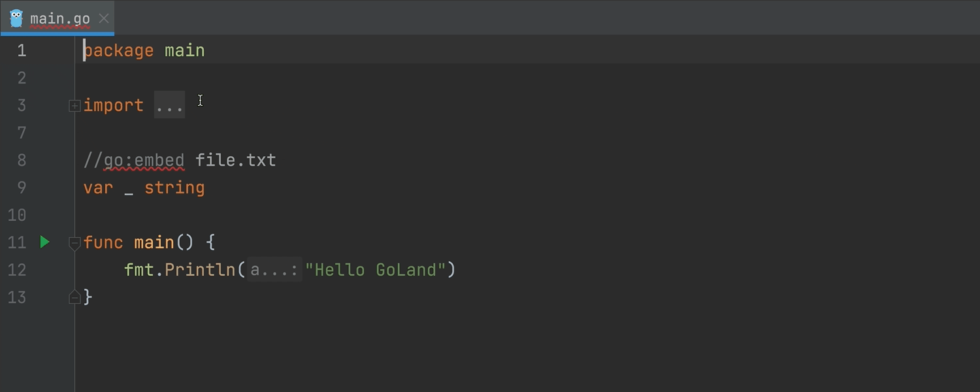Screen dimensions: 980x392
Task: Click the go:embed directive in the comment
Action: click(144, 160)
